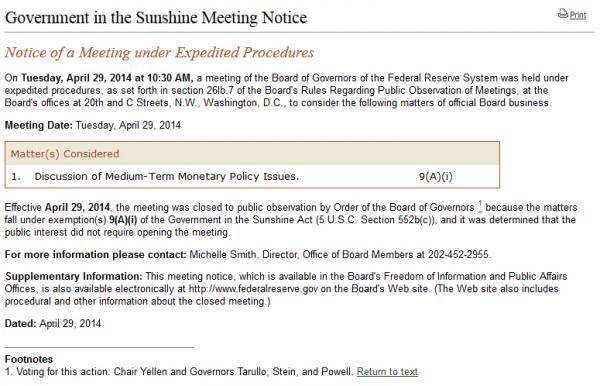This screenshot has width=600, height=386.
Task: Click the printer icon
Action: pos(562,14)
